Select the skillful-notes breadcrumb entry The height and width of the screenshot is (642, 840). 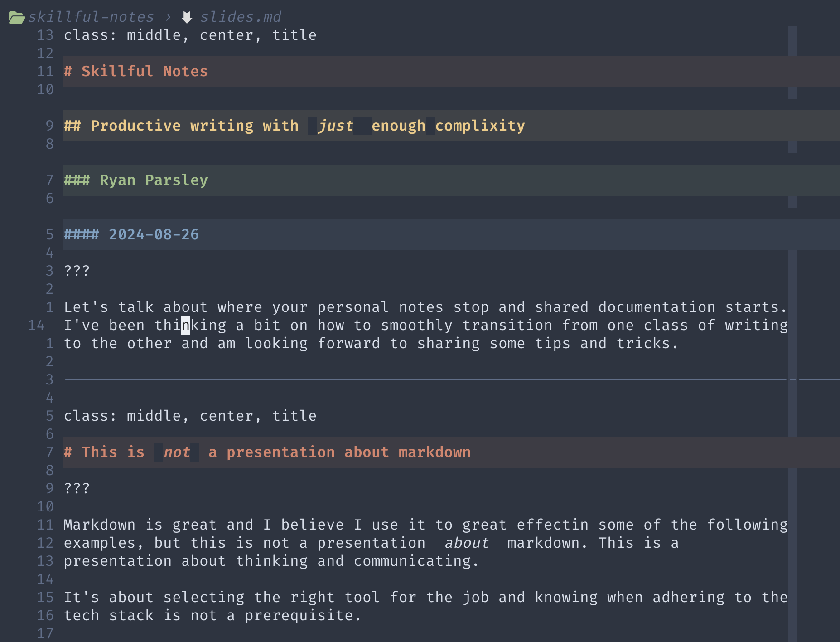click(x=91, y=16)
